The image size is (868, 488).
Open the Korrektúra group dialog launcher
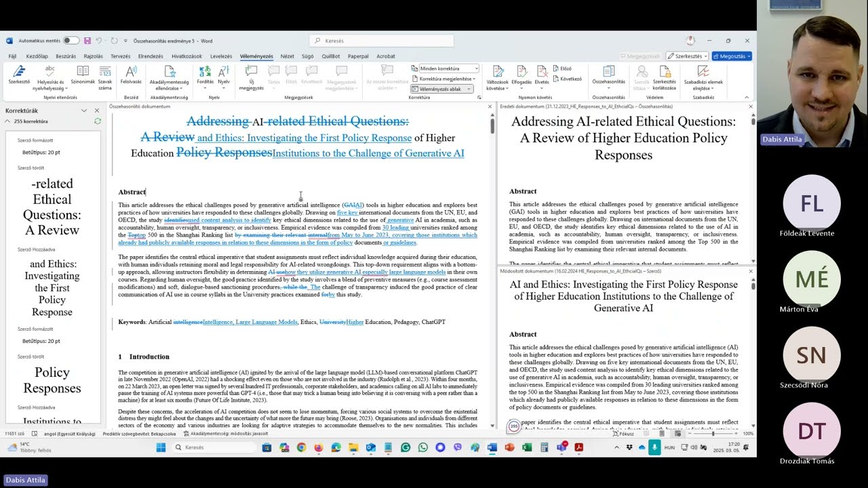coord(479,97)
